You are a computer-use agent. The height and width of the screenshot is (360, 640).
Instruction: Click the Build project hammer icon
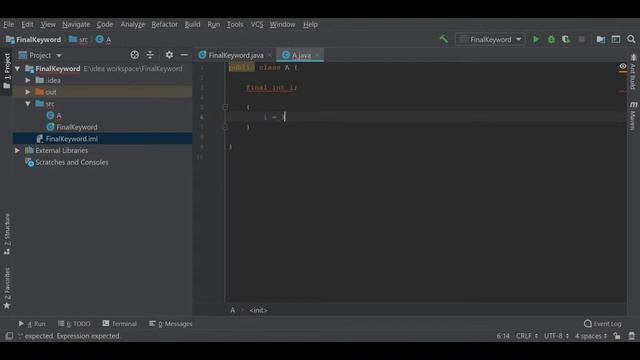tap(443, 39)
